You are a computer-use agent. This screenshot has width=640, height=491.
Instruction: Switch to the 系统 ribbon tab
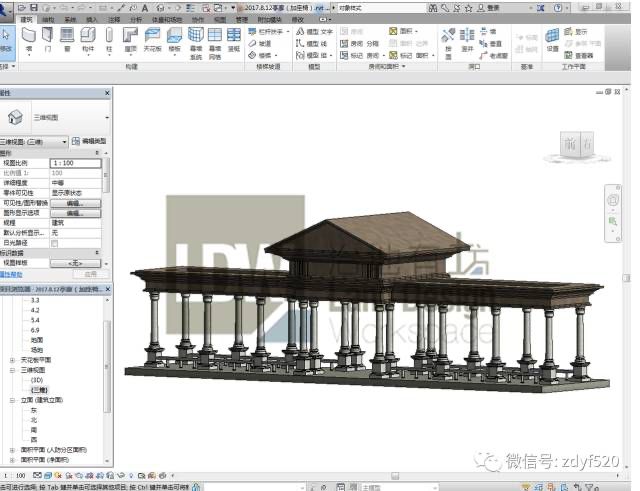[70, 19]
